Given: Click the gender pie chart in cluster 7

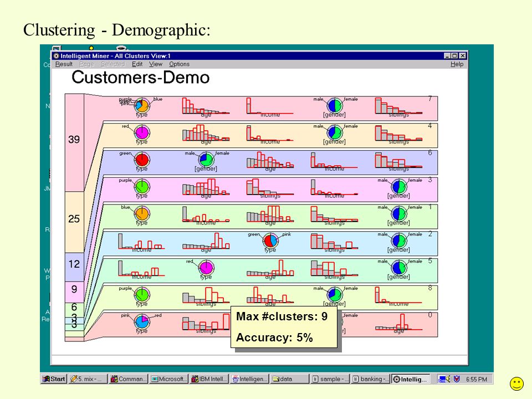Looking at the screenshot, I should coord(335,105).
